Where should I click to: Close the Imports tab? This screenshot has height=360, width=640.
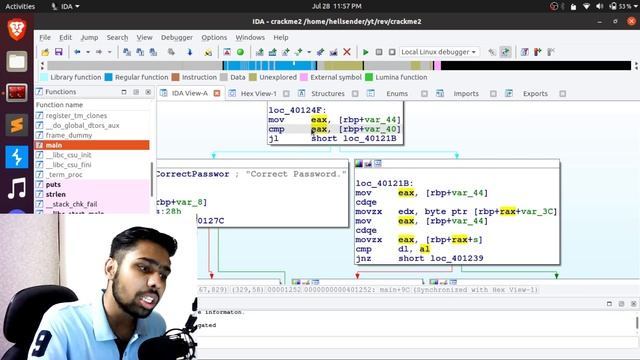(493, 93)
